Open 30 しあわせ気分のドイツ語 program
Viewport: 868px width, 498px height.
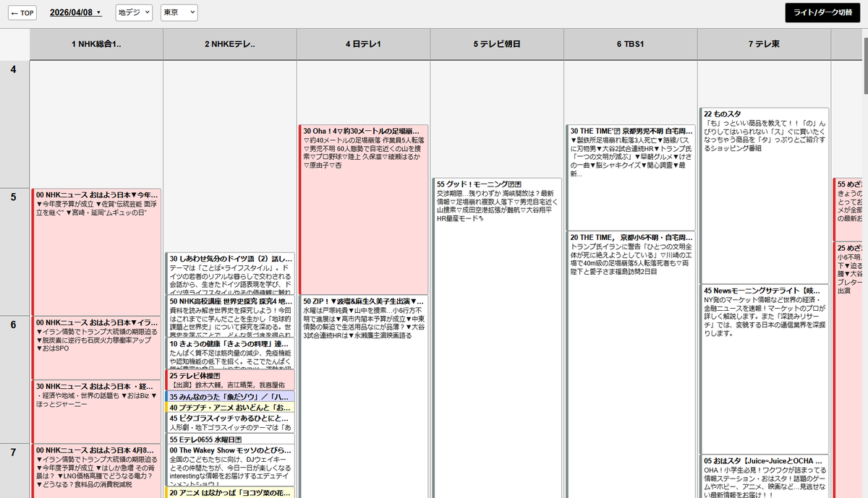230,273
